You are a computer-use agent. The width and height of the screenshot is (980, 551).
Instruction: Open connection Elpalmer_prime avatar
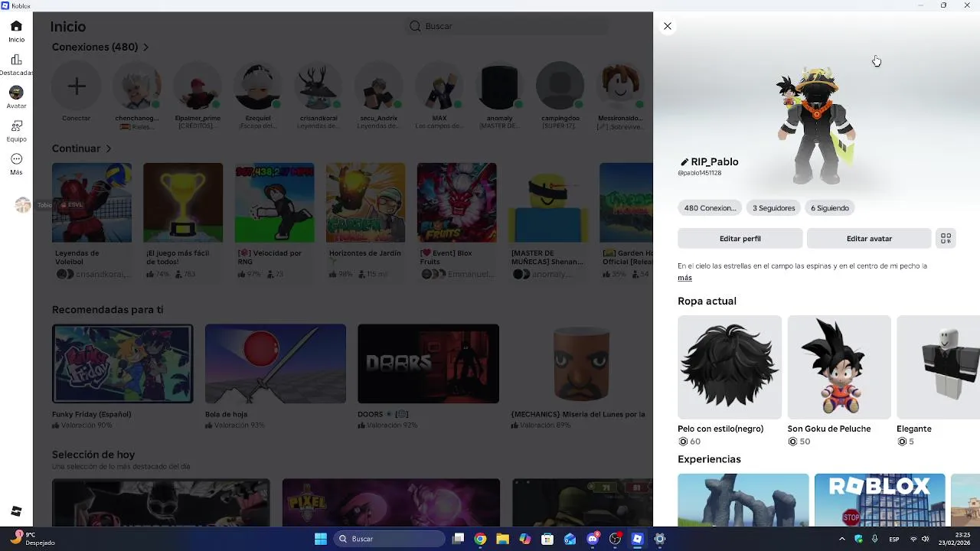[198, 86]
